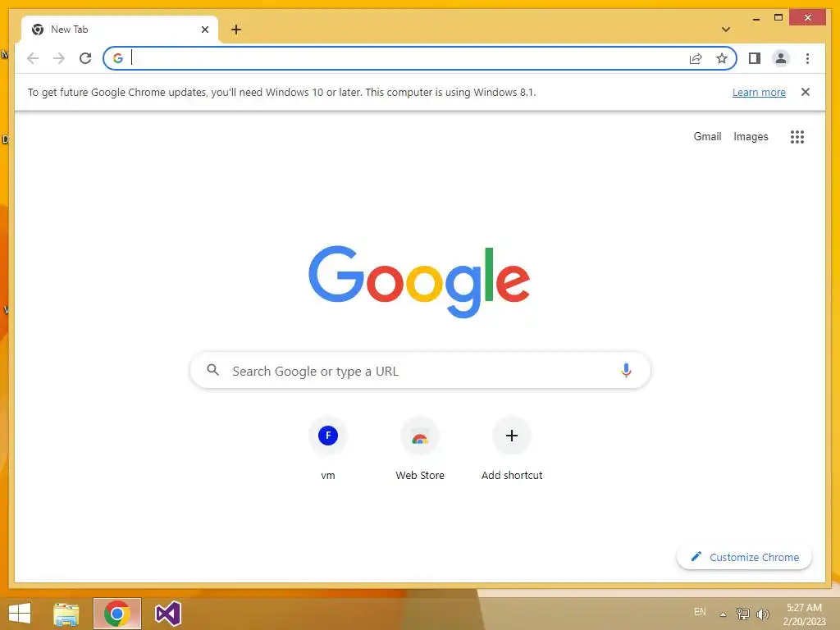Open the share this page icon
Viewport: 840px width, 630px height.
tap(696, 58)
